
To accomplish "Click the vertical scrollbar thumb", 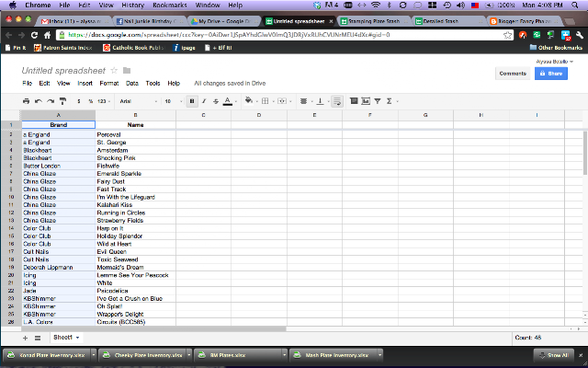I will click(x=585, y=153).
